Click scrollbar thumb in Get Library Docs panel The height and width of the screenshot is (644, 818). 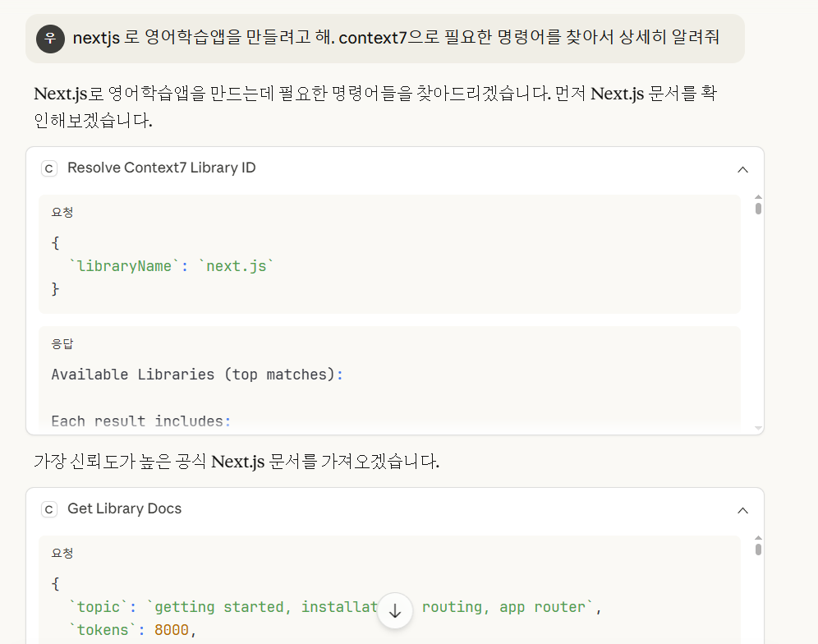(x=758, y=549)
